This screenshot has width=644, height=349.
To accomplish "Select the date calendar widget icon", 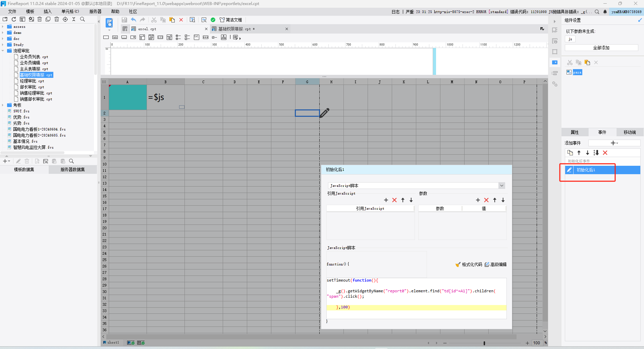I will [x=151, y=37].
